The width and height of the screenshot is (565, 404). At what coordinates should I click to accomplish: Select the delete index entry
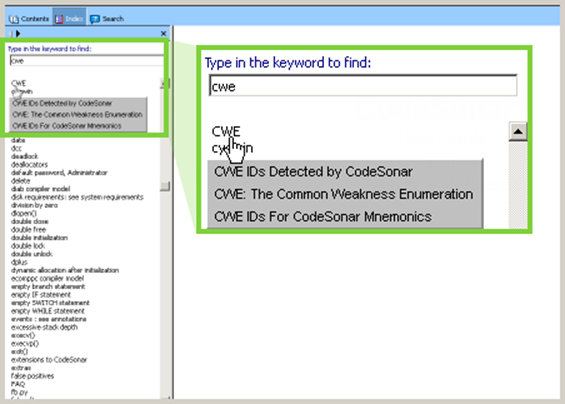click(x=21, y=181)
